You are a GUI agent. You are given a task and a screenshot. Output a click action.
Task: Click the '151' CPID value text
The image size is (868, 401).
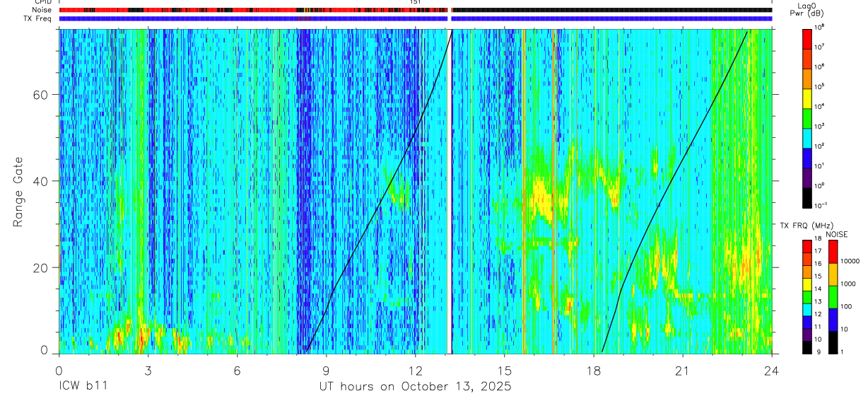[416, 2]
